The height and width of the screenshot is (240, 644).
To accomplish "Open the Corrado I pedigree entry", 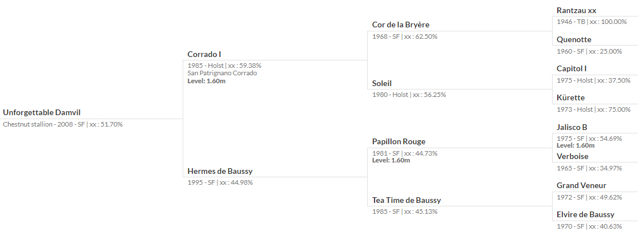I will click(204, 54).
